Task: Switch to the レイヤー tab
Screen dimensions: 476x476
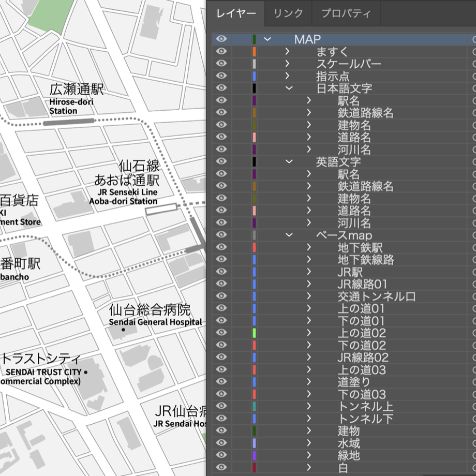Action: click(236, 13)
